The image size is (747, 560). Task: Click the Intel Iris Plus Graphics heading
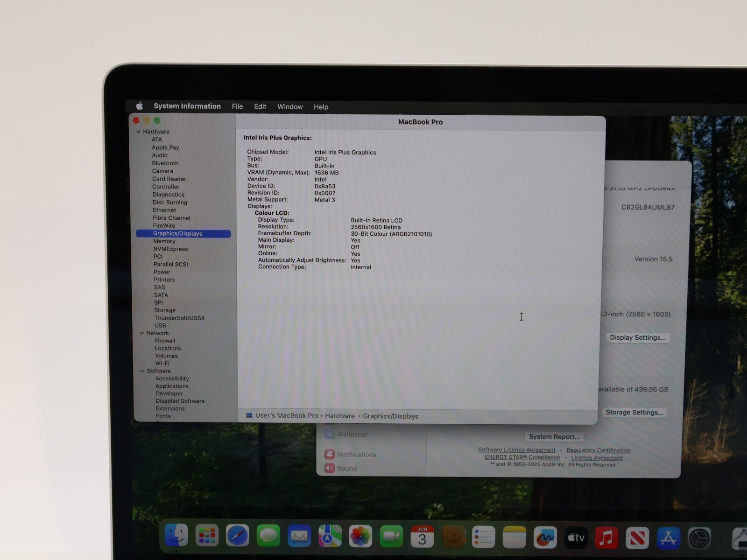277,138
